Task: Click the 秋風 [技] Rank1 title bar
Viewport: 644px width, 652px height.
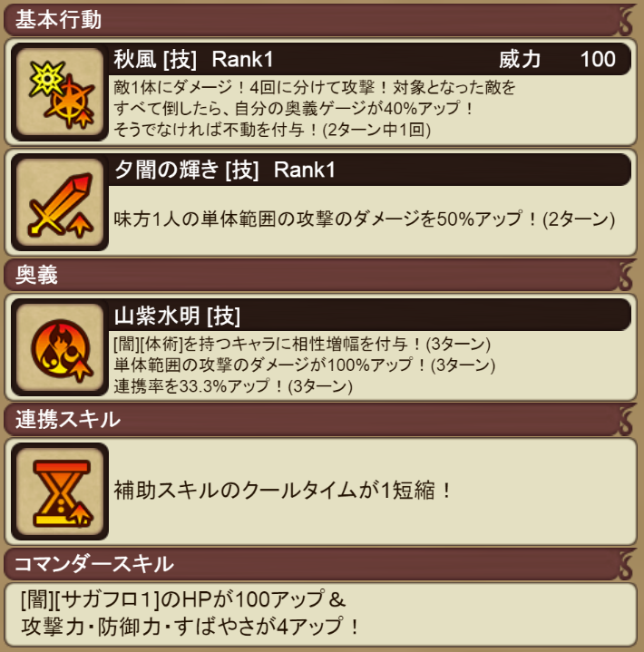Action: coord(369,59)
